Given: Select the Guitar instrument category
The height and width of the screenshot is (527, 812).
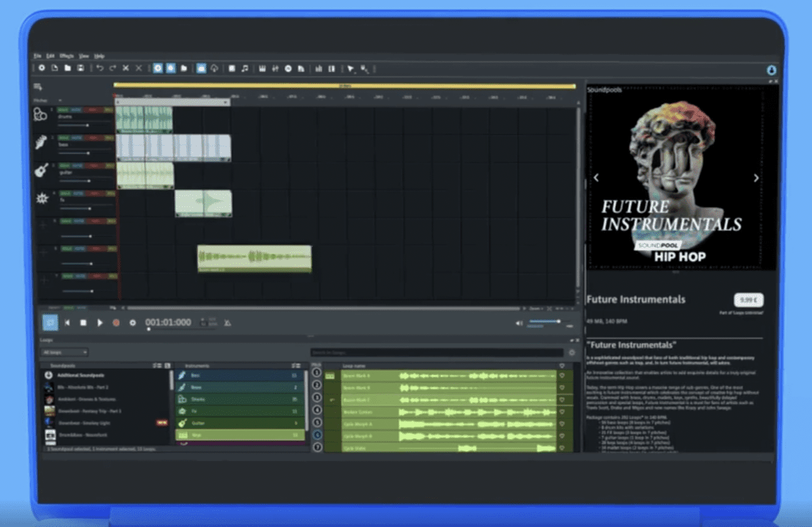Looking at the screenshot, I should (239, 423).
